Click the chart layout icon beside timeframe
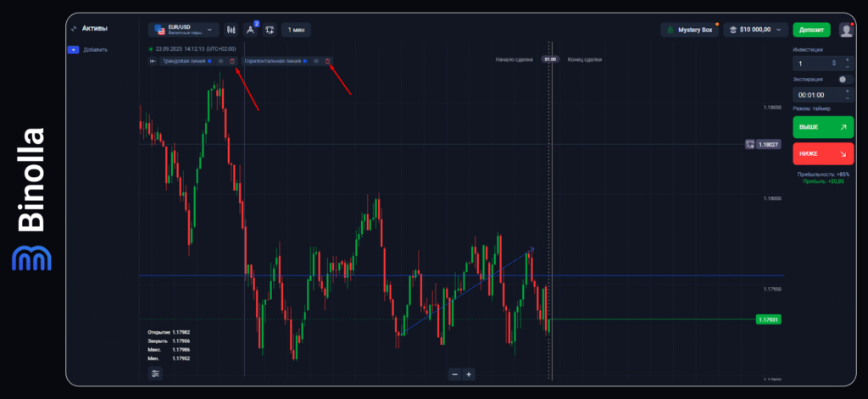The height and width of the screenshot is (399, 868). 270,30
